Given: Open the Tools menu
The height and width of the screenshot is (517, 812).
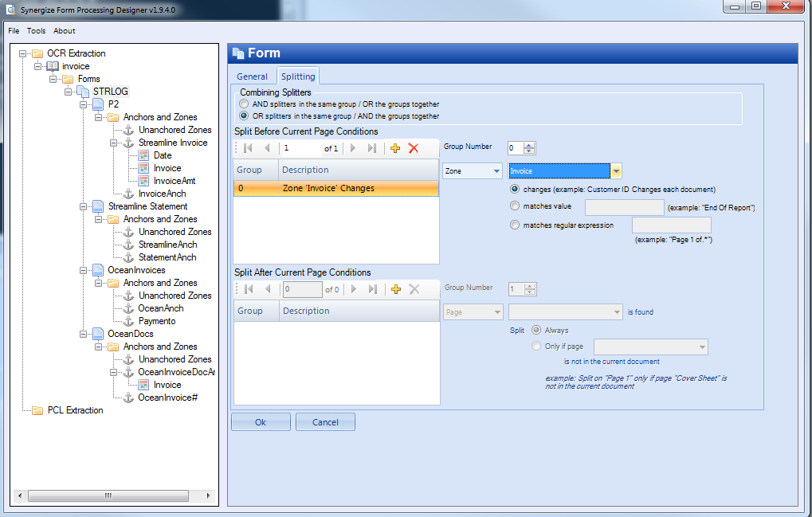Looking at the screenshot, I should (36, 30).
